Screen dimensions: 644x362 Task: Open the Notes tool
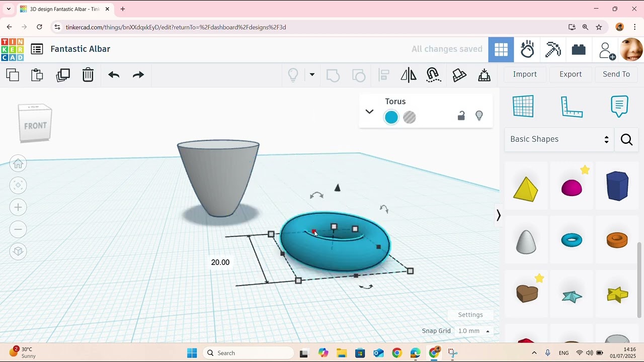pos(619,106)
